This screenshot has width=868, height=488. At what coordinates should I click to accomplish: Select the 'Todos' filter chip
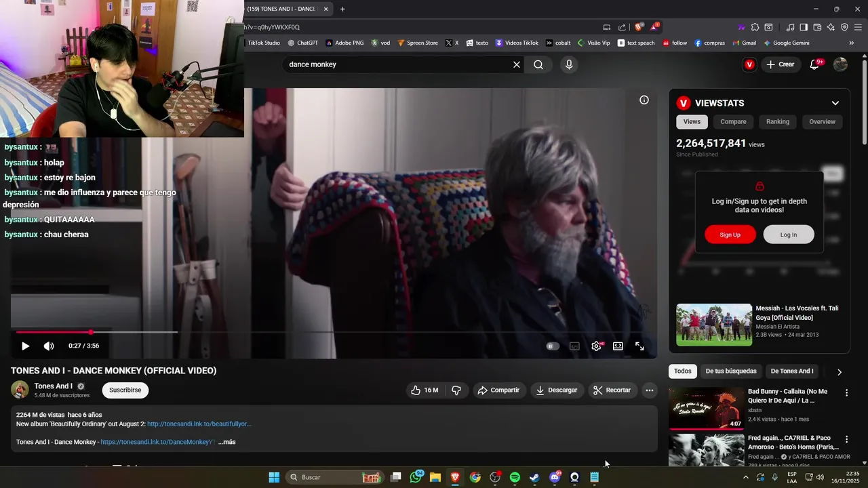click(683, 371)
